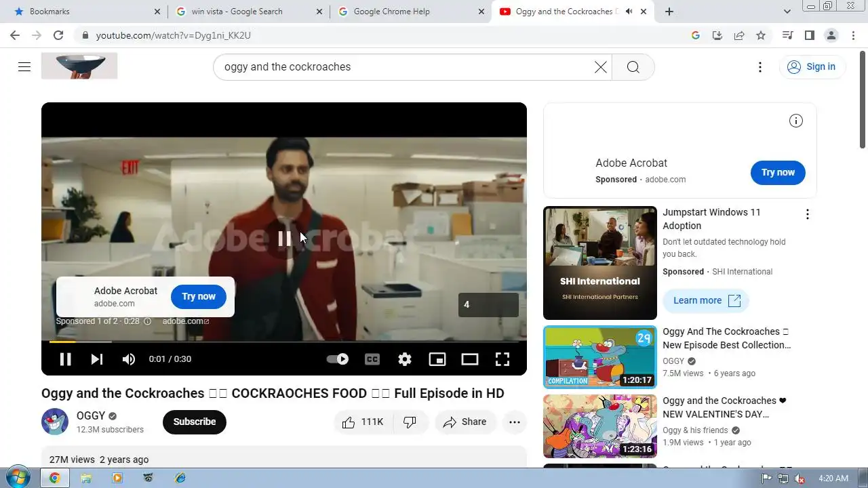Switch to win vista Google Search tab

(x=248, y=12)
